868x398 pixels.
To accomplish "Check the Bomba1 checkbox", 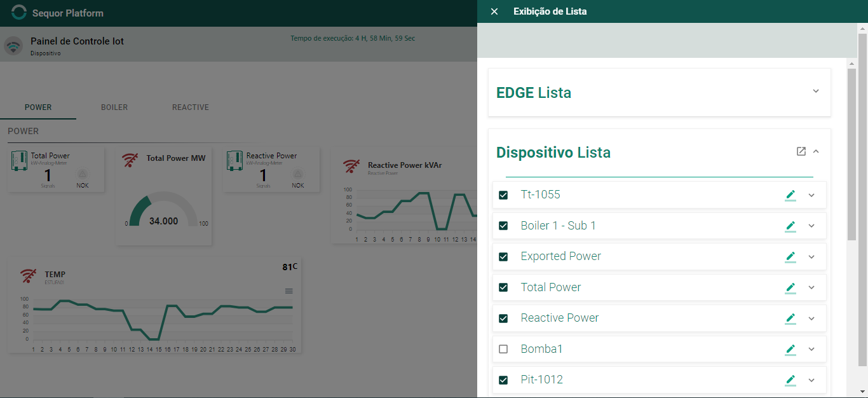I will click(503, 349).
